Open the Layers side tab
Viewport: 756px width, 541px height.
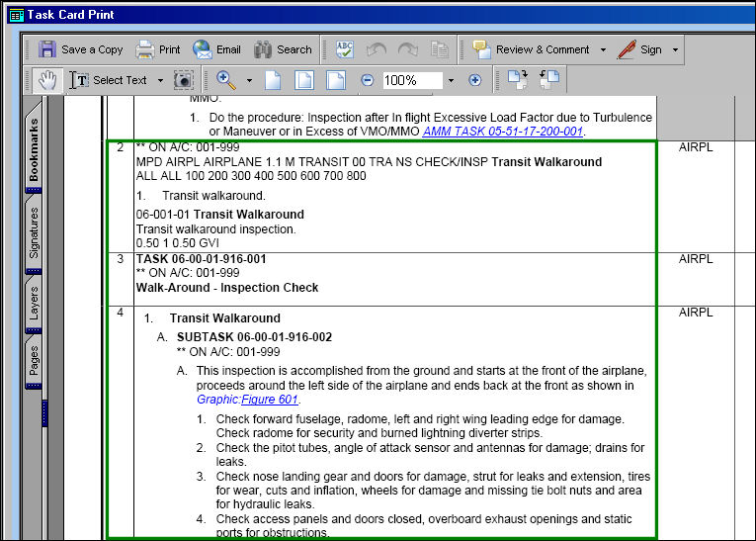pos(34,303)
